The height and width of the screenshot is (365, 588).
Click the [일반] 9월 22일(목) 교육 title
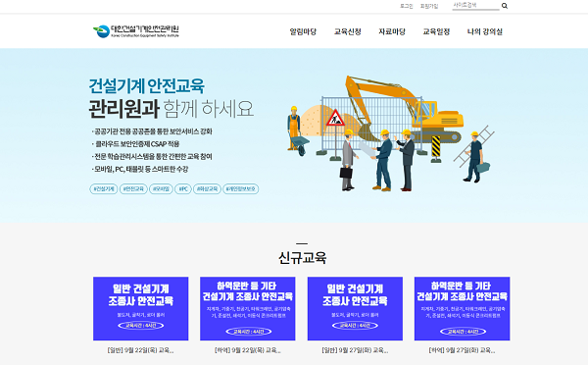pos(140,350)
